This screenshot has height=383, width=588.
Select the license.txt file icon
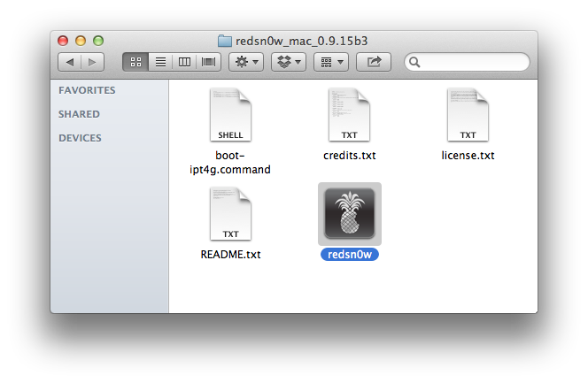[468, 115]
